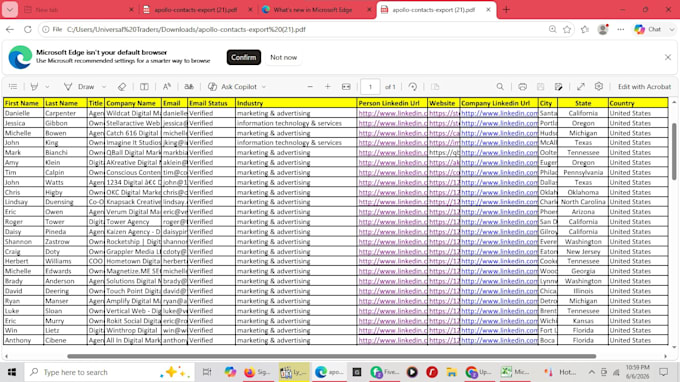Click the Save as icon in PDF toolbar

click(x=559, y=87)
